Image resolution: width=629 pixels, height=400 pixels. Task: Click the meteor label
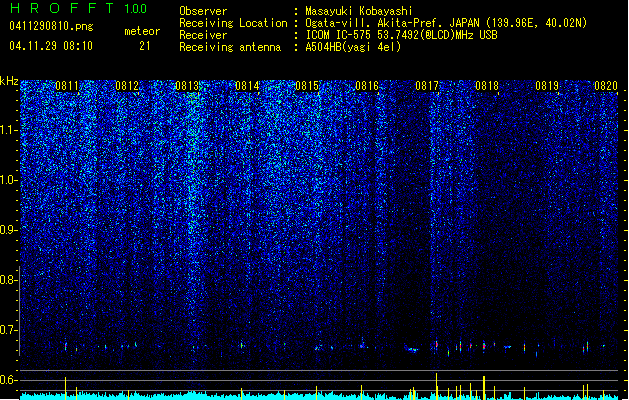pos(142,31)
